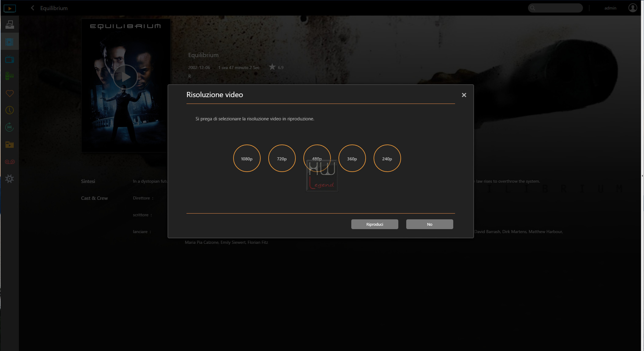Click the lanciare label
The image size is (644, 351).
140,232
